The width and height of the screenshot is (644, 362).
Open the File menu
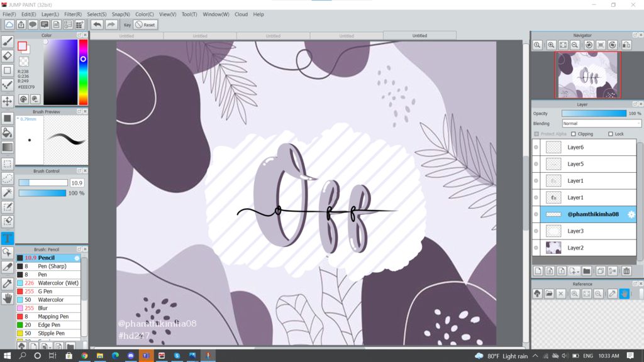[9, 14]
